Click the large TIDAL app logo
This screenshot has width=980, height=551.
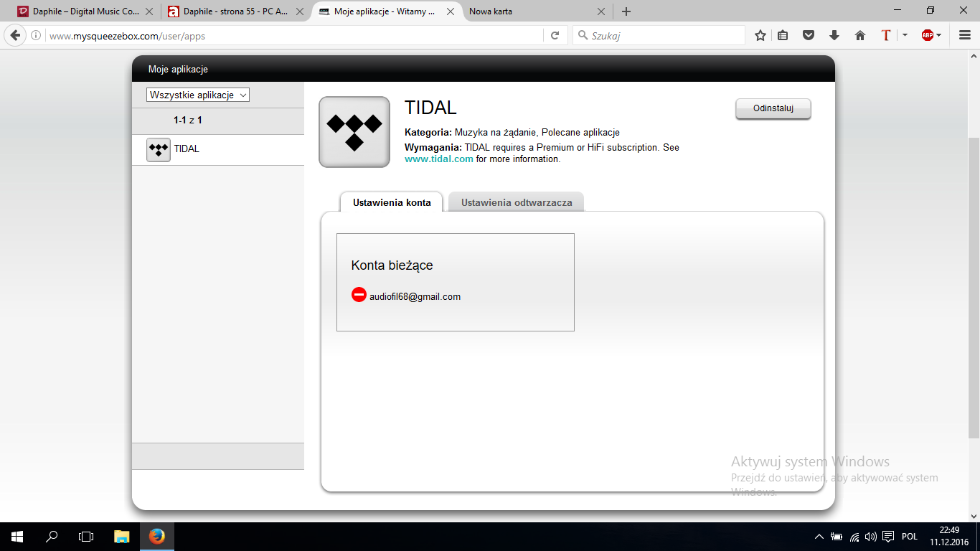point(354,132)
